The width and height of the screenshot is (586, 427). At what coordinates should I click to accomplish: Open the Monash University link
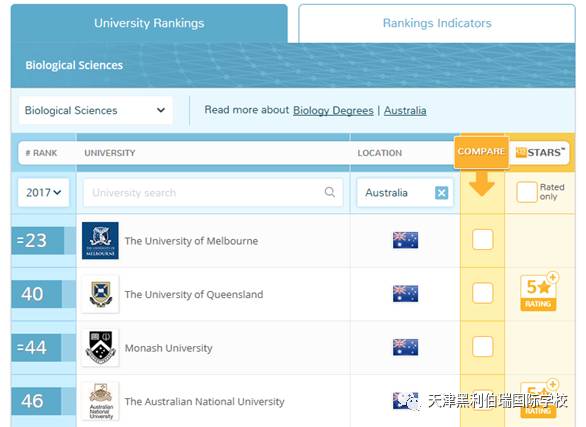169,348
